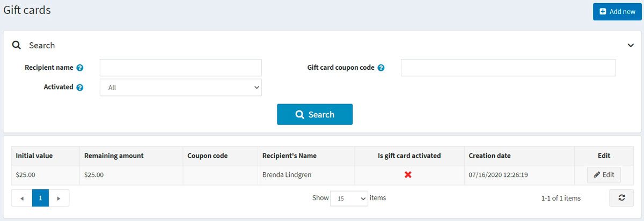The height and width of the screenshot is (221, 644).
Task: Click the Brenda Lindgren recipient cell
Action: coord(287,175)
